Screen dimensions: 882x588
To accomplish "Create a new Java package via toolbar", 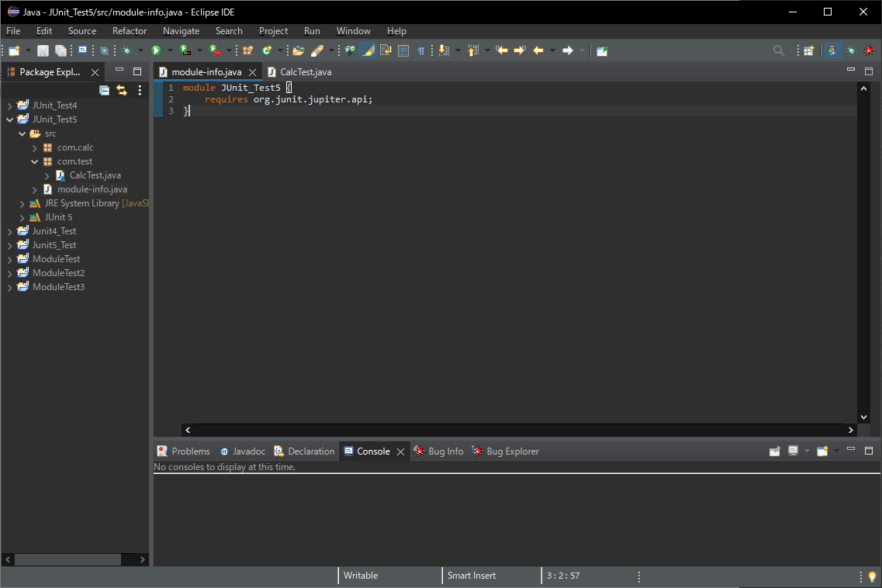I will pos(248,50).
